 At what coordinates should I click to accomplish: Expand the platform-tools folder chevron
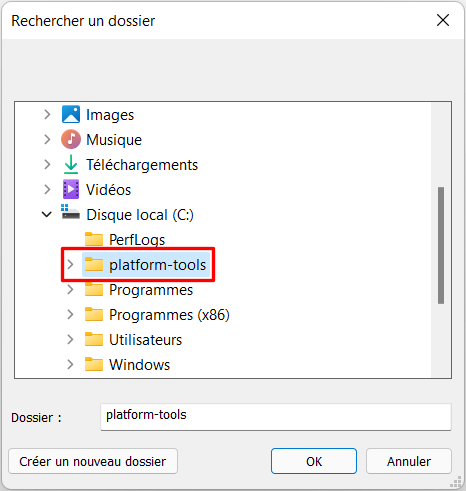pos(70,265)
